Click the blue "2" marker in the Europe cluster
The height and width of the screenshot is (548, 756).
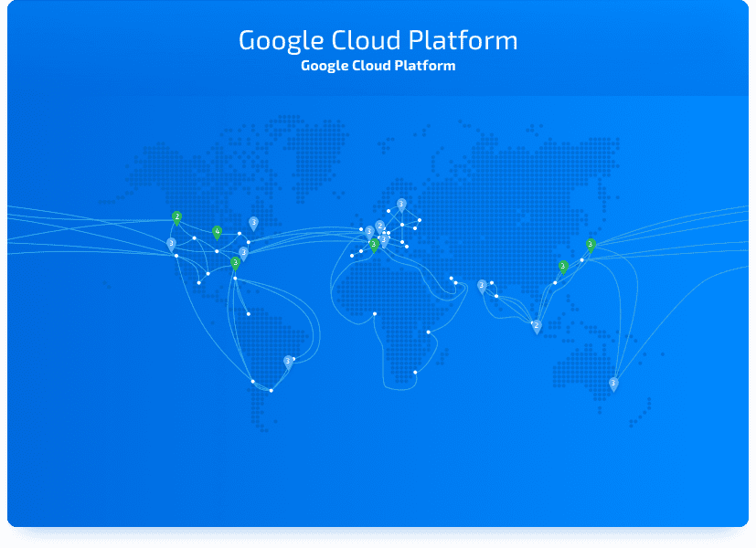380,225
